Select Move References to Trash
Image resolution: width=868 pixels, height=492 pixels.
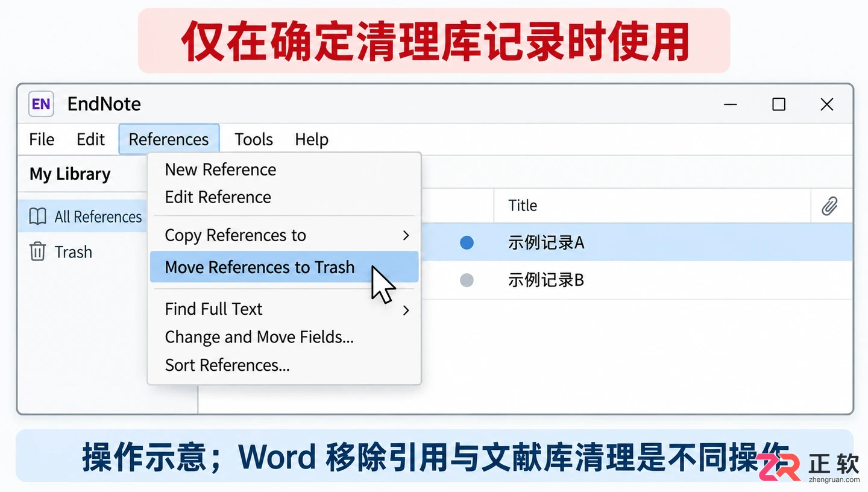[x=284, y=267]
